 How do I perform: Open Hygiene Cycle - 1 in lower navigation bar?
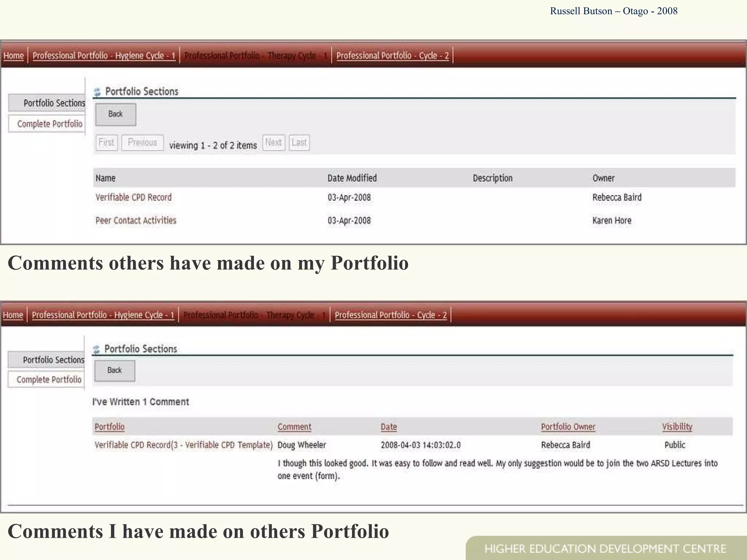(103, 315)
